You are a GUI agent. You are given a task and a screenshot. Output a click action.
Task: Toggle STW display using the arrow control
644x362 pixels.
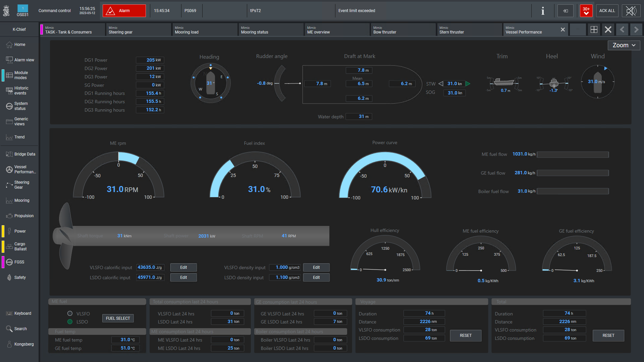tap(441, 83)
